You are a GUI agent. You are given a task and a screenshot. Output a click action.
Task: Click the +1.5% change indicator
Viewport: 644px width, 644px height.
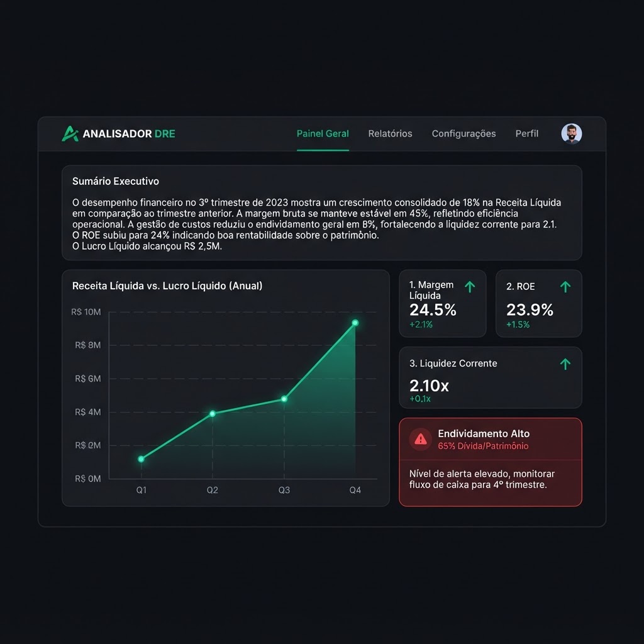[518, 325]
